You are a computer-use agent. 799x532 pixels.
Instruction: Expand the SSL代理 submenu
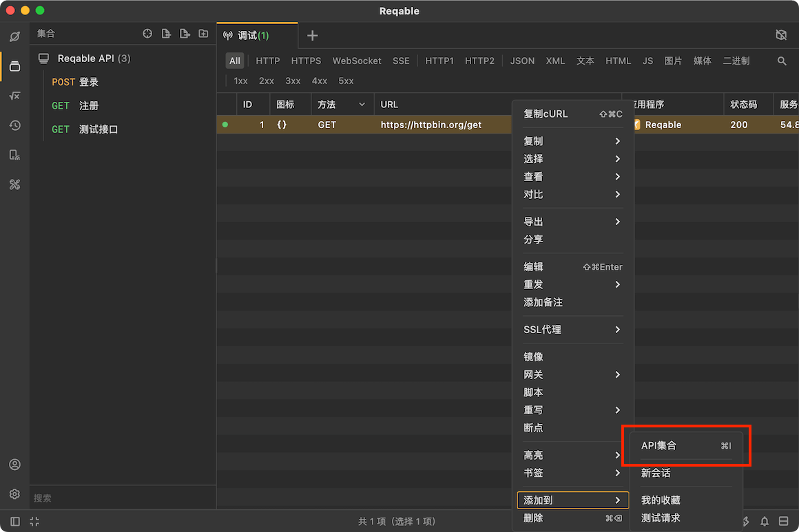tap(572, 330)
